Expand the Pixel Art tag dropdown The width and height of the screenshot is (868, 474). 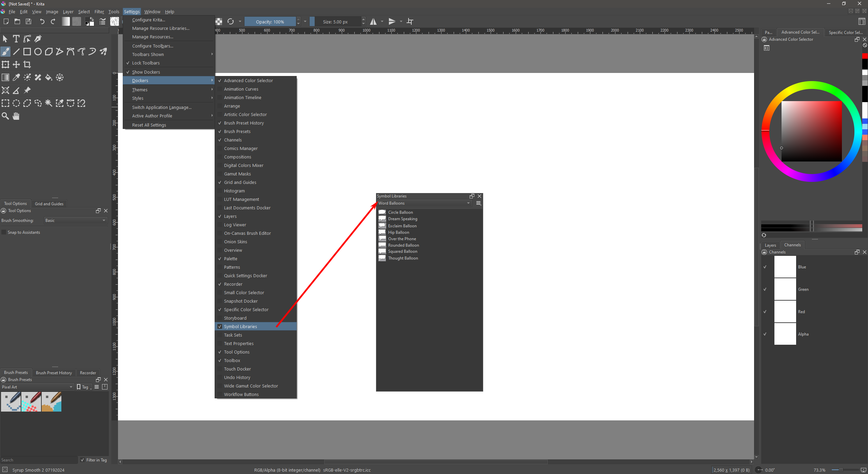[x=37, y=387]
